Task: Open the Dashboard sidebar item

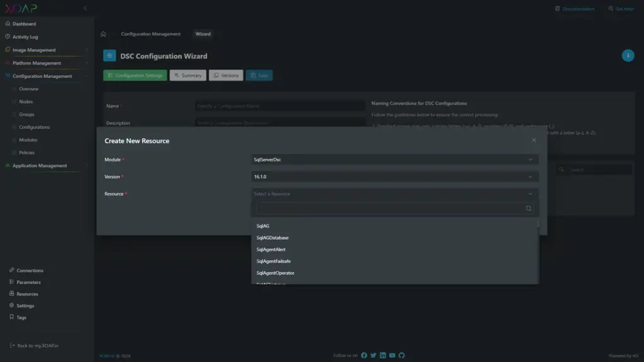Action: pyautogui.click(x=24, y=24)
